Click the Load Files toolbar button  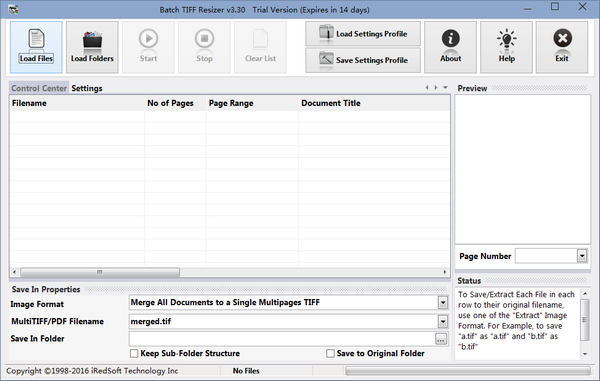coord(36,47)
